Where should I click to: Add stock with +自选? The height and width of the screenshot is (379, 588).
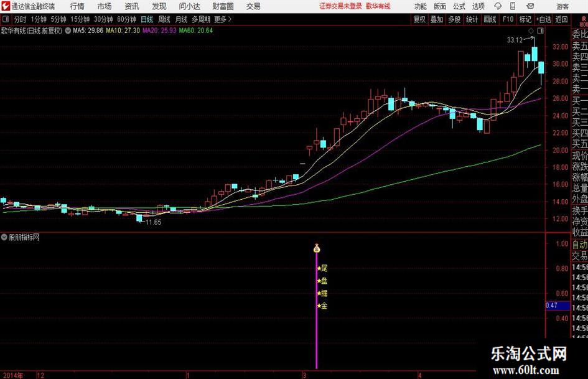point(544,19)
